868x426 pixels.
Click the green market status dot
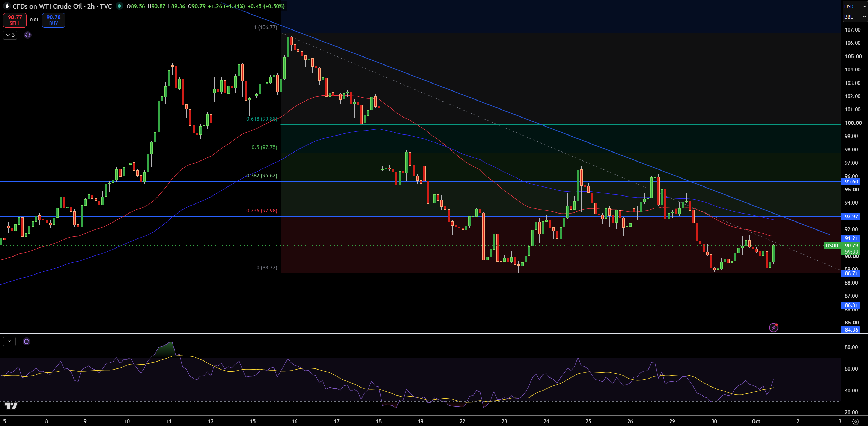pos(119,6)
